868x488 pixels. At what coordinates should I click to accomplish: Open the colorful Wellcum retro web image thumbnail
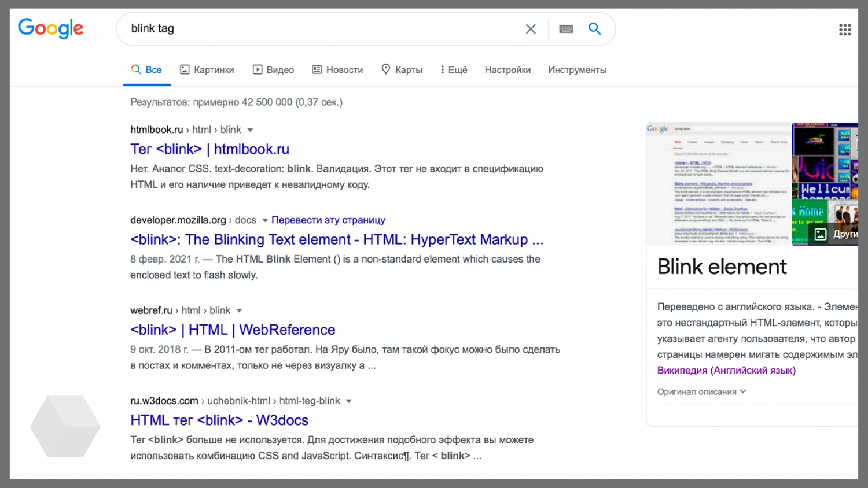click(x=825, y=184)
